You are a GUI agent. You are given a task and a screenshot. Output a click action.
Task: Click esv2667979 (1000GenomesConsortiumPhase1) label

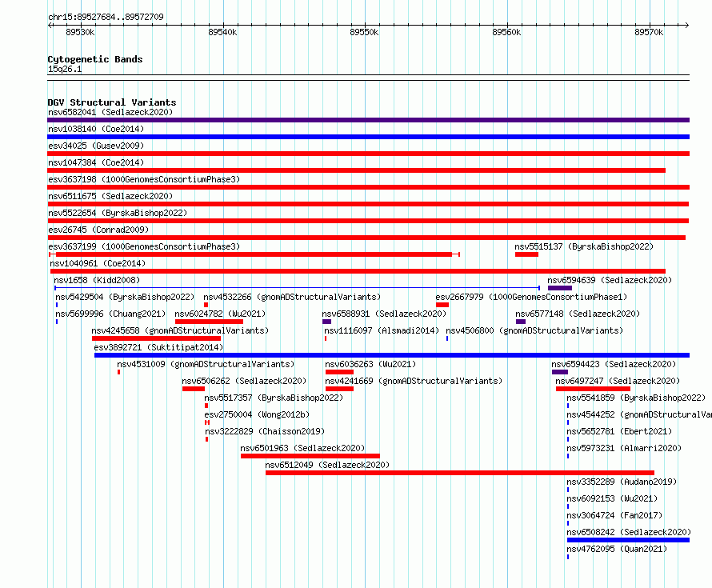tap(531, 297)
